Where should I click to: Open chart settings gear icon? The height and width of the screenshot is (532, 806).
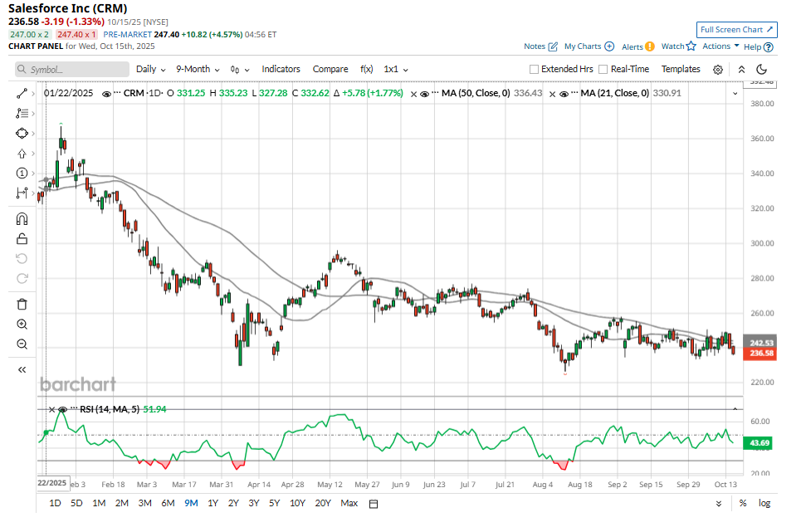pos(718,70)
